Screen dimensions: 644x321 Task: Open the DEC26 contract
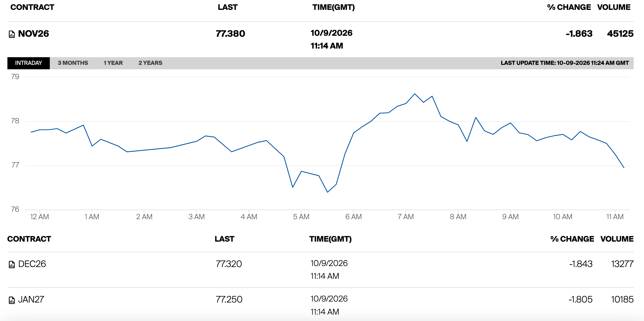pyautogui.click(x=32, y=264)
